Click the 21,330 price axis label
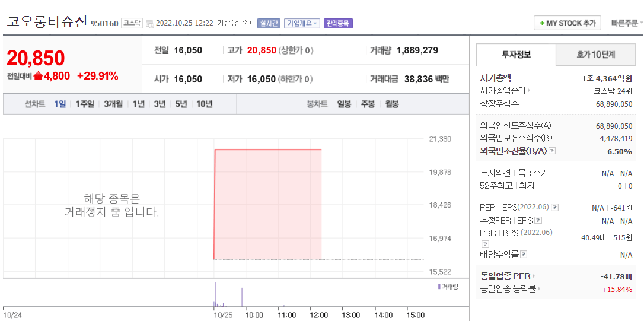Screen dimensions: 644x321 440,139
